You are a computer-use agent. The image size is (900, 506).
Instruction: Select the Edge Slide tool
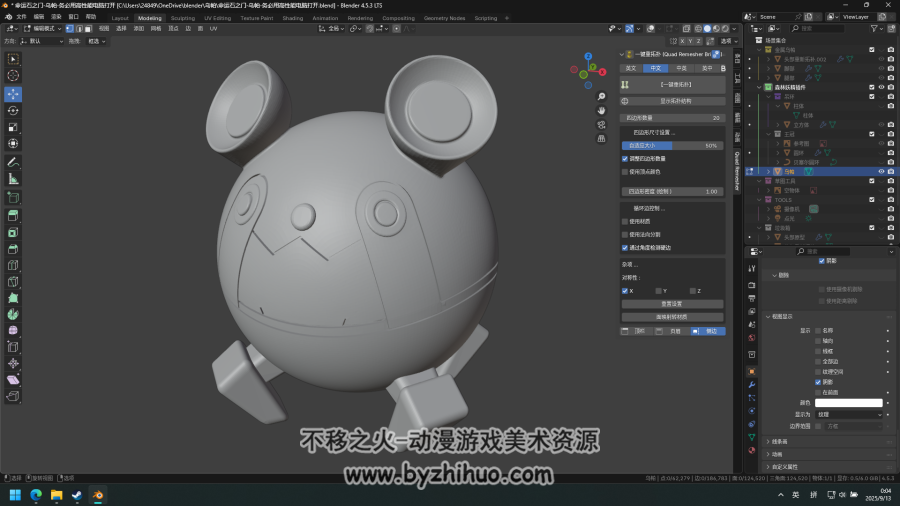point(13,347)
